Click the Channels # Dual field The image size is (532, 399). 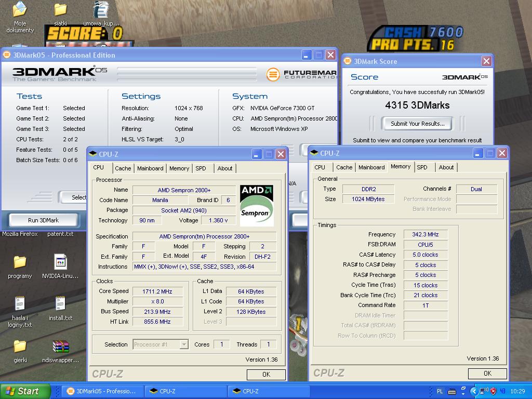point(476,189)
